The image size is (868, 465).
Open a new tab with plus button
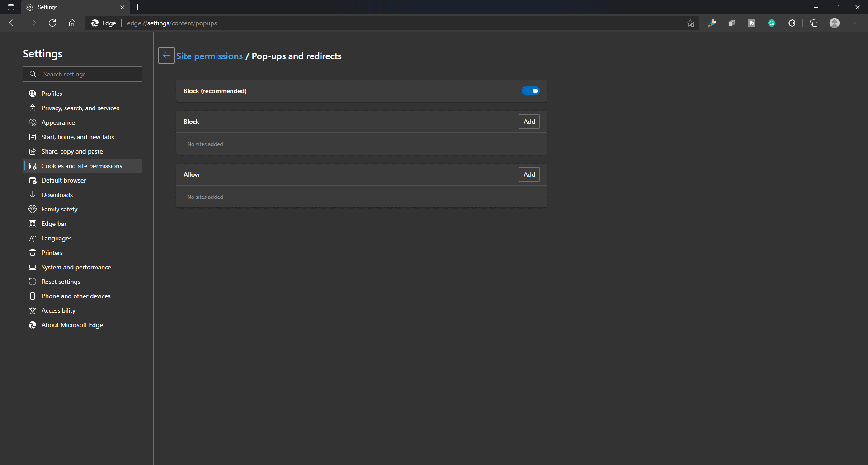point(138,7)
